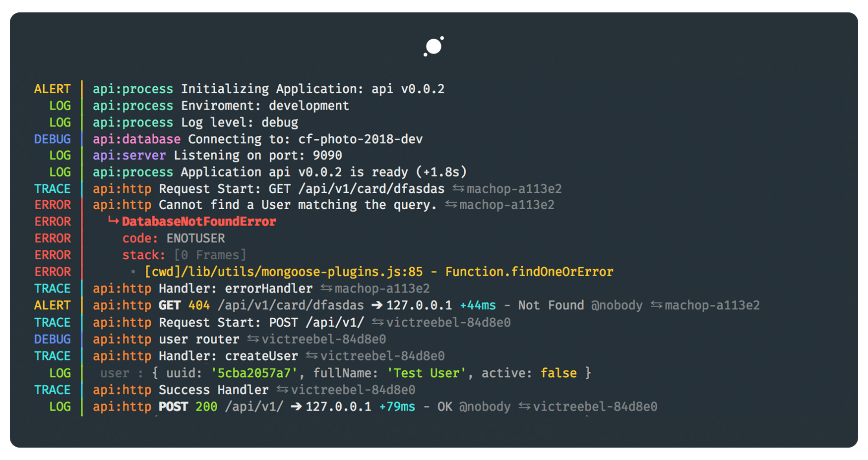The height and width of the screenshot is (460, 868).
Task: Click the swap-arrows icon in the 'Cannot find a User' row
Action: [451, 205]
